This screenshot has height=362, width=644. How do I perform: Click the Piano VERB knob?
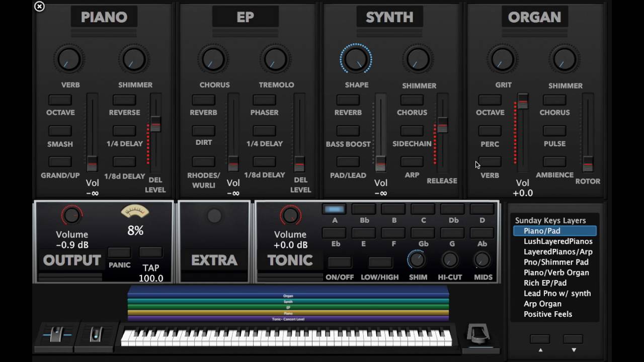70,59
